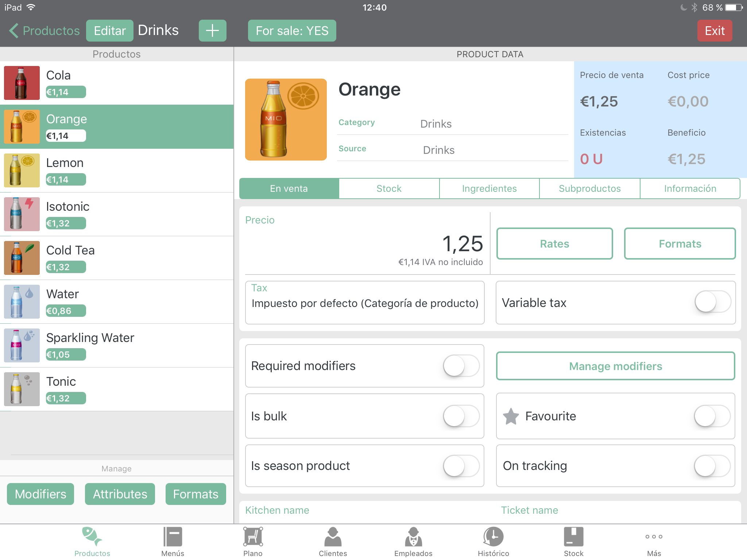Image resolution: width=747 pixels, height=560 pixels.
Task: Select the Cold Tea product row
Action: (x=117, y=258)
